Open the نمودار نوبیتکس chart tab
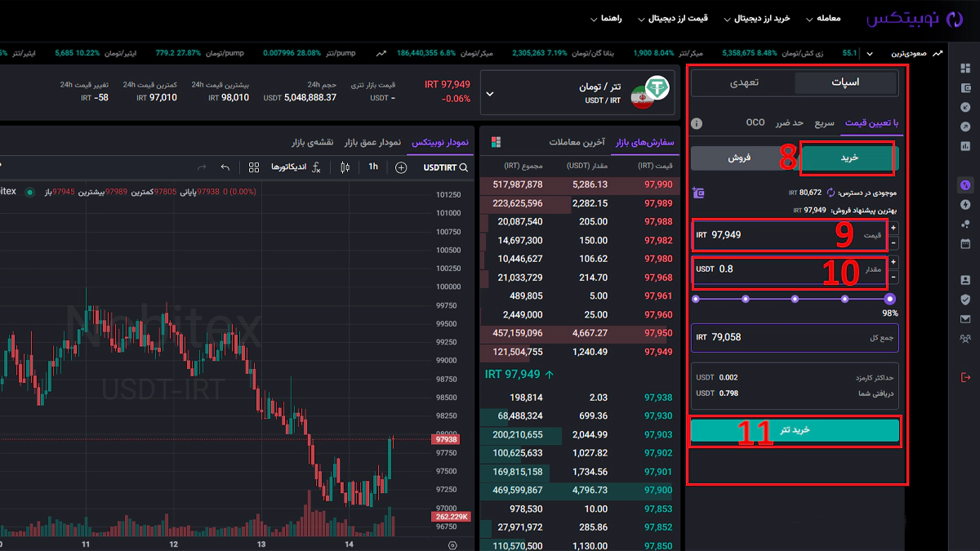Screen dimensions: 980x551 (x=439, y=142)
